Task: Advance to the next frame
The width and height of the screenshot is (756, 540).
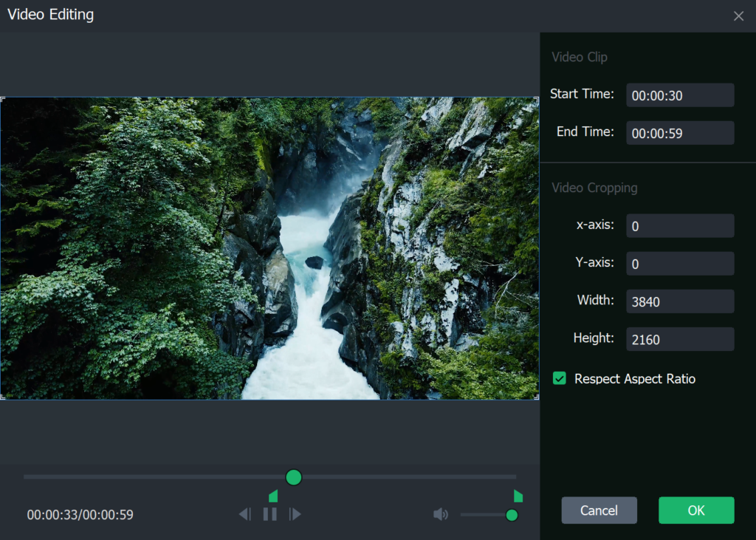Action: (x=295, y=514)
